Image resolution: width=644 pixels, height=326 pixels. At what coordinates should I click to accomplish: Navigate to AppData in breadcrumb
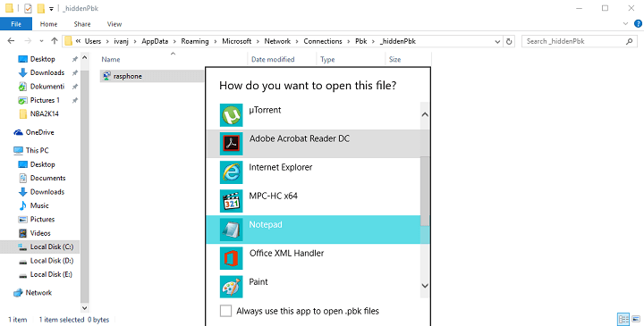[x=155, y=41]
